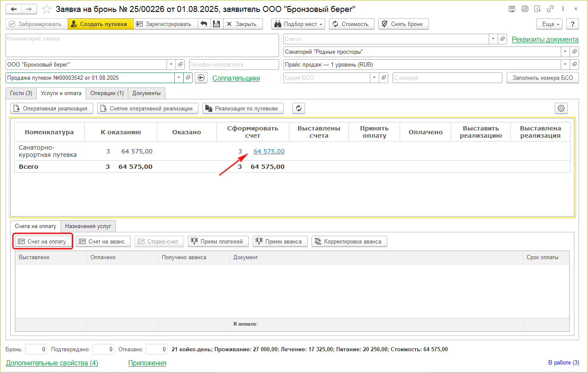588x373 pixels.
Task: Click into the Комментарий заявки field
Action: [x=142, y=45]
